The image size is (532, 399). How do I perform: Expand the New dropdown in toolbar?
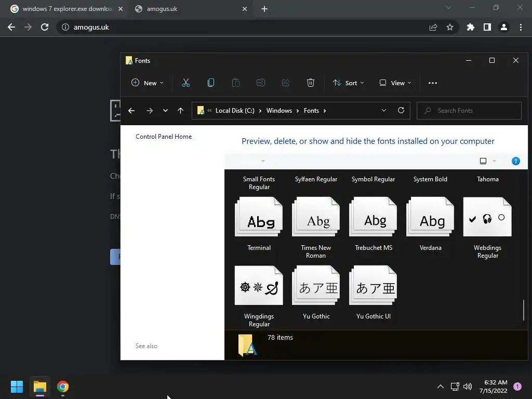tap(147, 83)
